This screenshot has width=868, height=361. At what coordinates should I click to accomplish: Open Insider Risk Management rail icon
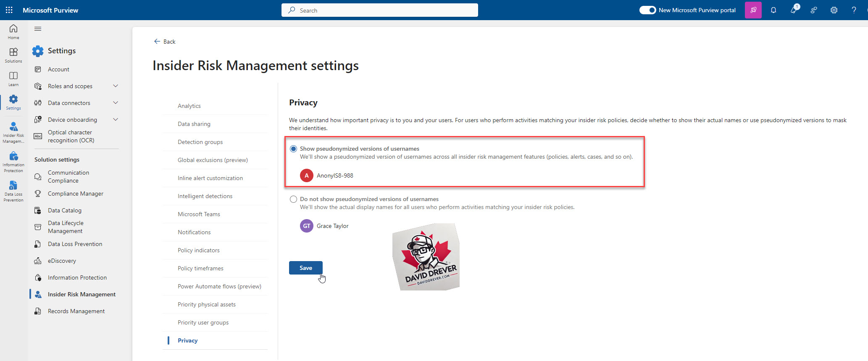[x=13, y=132]
